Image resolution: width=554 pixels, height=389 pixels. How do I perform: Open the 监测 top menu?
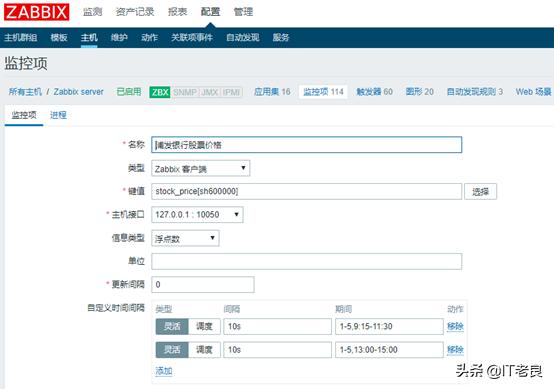click(x=93, y=12)
